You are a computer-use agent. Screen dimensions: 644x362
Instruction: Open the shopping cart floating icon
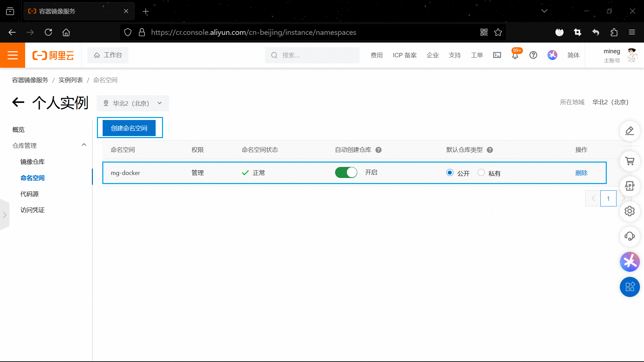(x=630, y=161)
